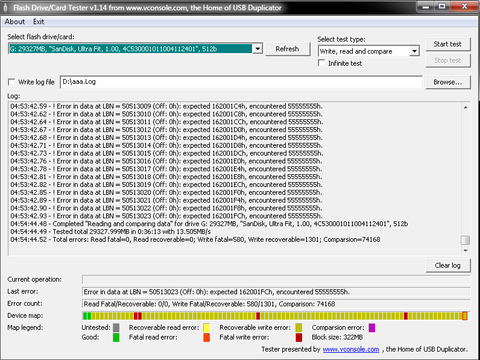The width and height of the screenshot is (480, 360).
Task: Click the log file path field D:\aaa.Log
Action: tap(241, 82)
